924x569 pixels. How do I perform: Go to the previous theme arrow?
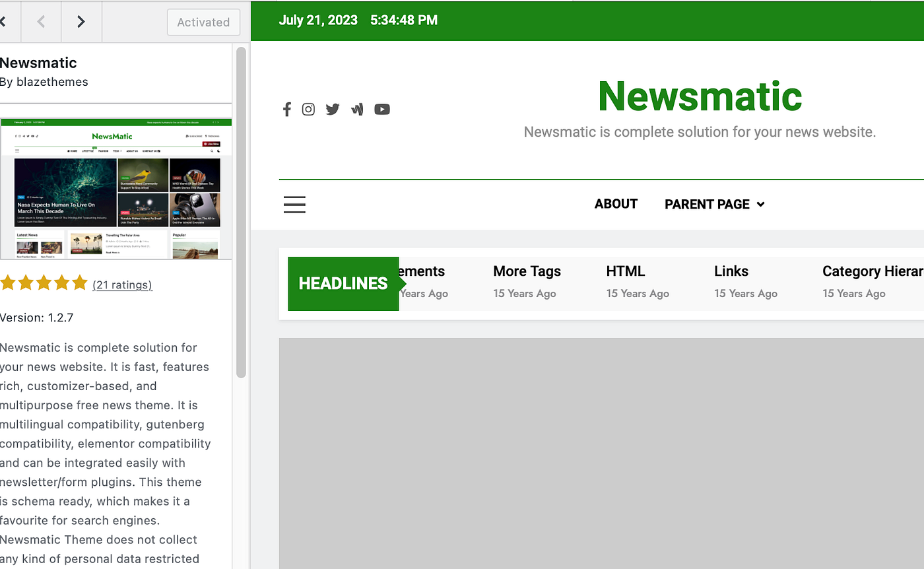point(41,22)
